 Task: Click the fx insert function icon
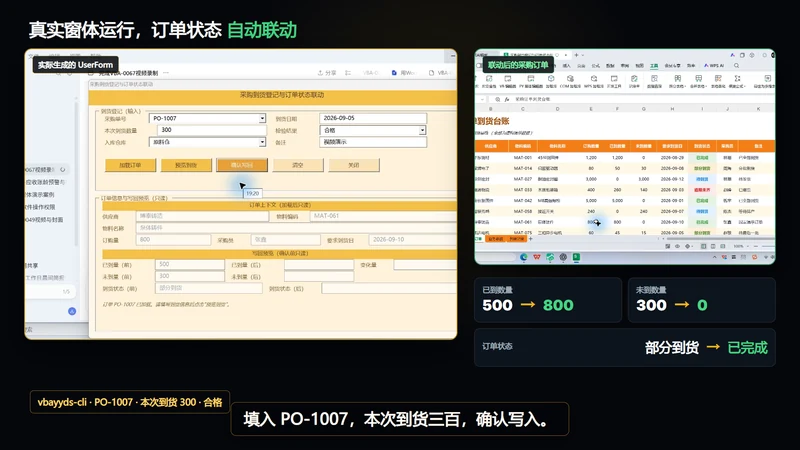pos(507,99)
